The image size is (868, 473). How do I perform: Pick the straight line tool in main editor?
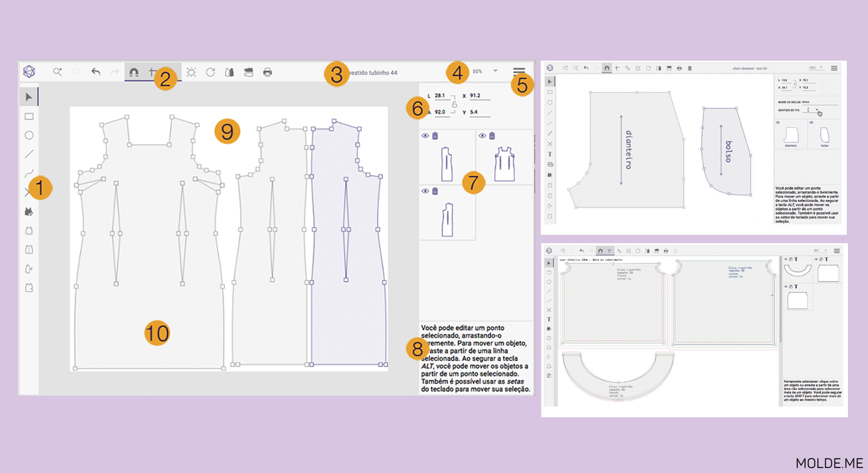[29, 154]
